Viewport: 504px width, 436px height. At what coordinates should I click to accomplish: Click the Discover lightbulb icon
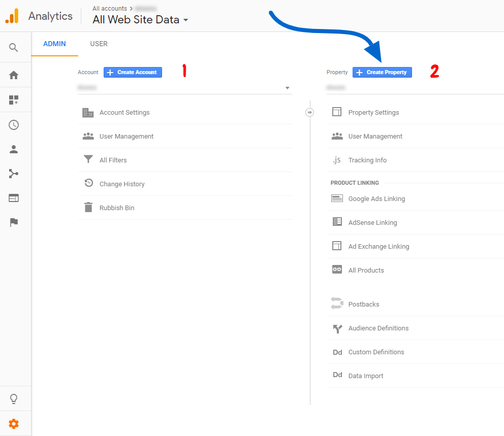click(14, 399)
